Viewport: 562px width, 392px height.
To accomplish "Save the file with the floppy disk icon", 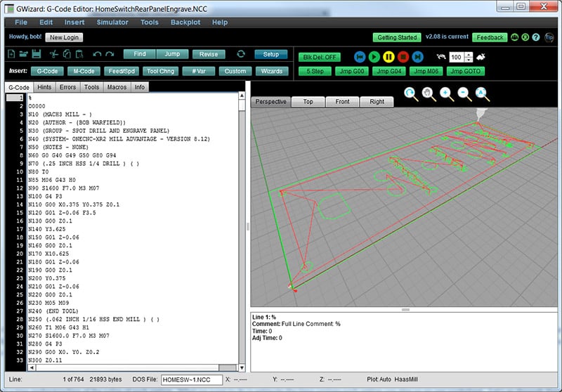I will pyautogui.click(x=37, y=54).
